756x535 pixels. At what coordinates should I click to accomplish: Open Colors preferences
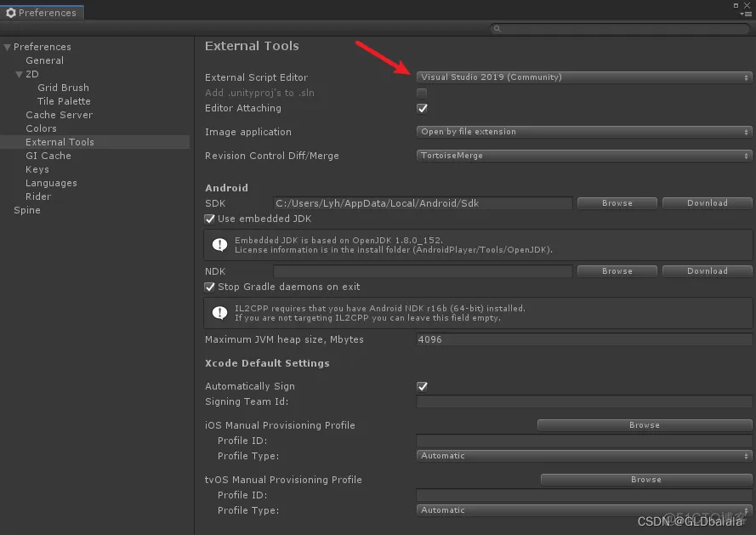[42, 128]
